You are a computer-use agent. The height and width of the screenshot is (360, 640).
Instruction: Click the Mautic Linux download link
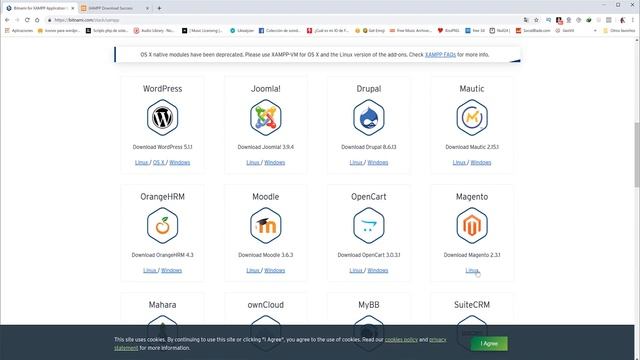(459, 162)
